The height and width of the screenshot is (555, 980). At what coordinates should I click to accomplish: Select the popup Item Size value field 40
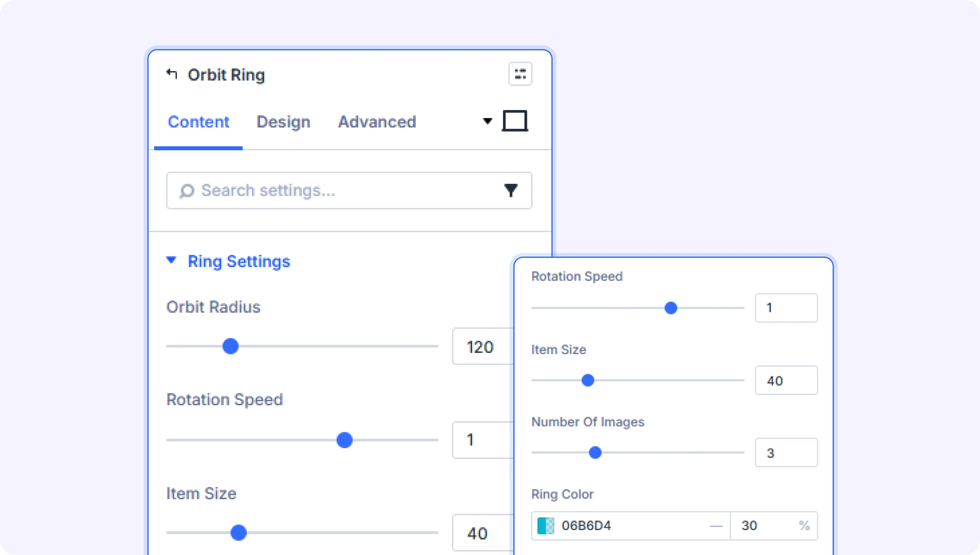pyautogui.click(x=786, y=380)
